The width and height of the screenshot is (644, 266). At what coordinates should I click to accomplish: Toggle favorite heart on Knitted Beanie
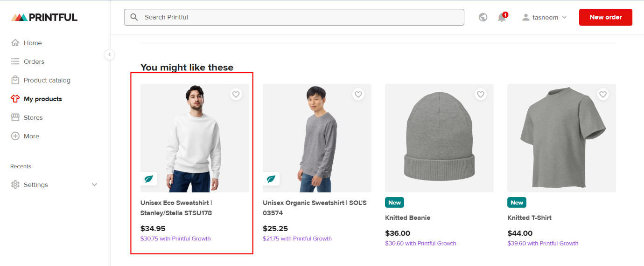coord(481,95)
